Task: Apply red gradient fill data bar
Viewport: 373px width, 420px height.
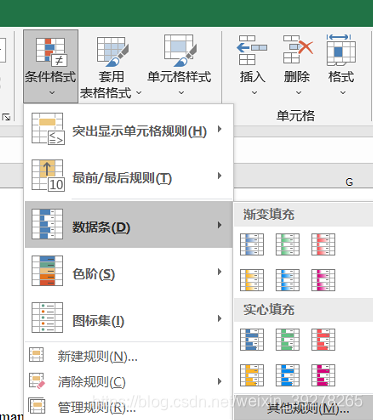Action: click(323, 244)
